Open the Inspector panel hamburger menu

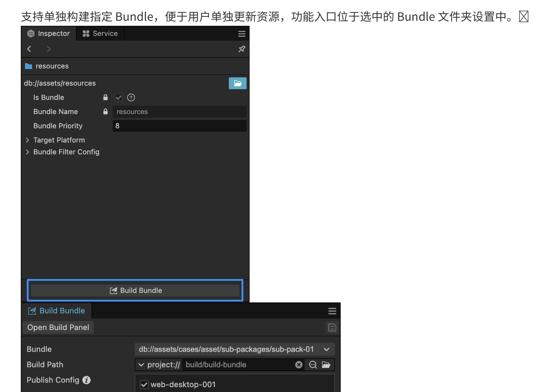click(x=242, y=34)
